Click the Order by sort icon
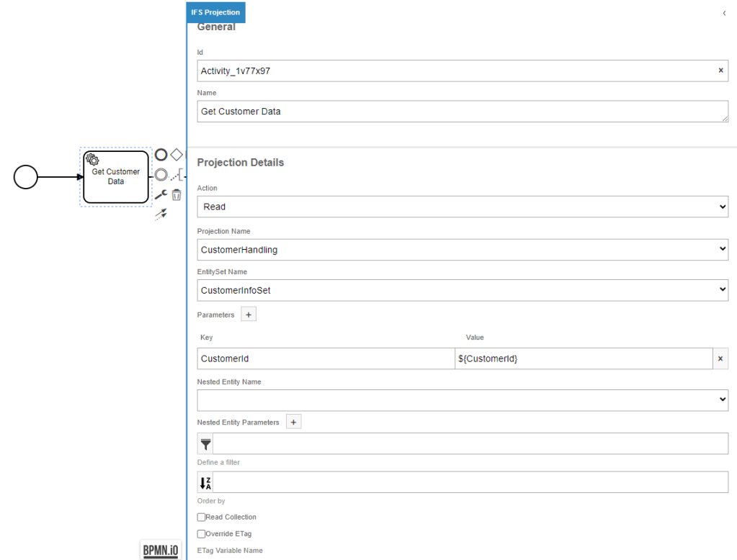The height and width of the screenshot is (560, 737). 205,482
